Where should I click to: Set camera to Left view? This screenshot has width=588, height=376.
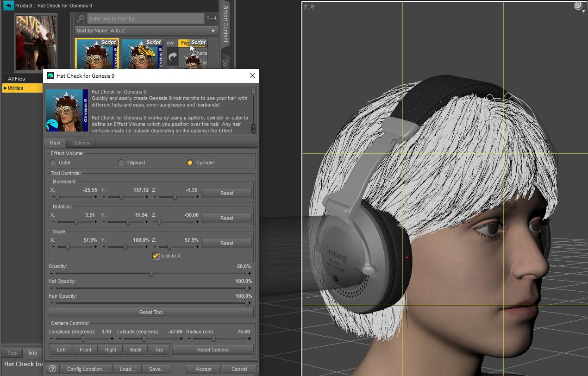(x=62, y=350)
